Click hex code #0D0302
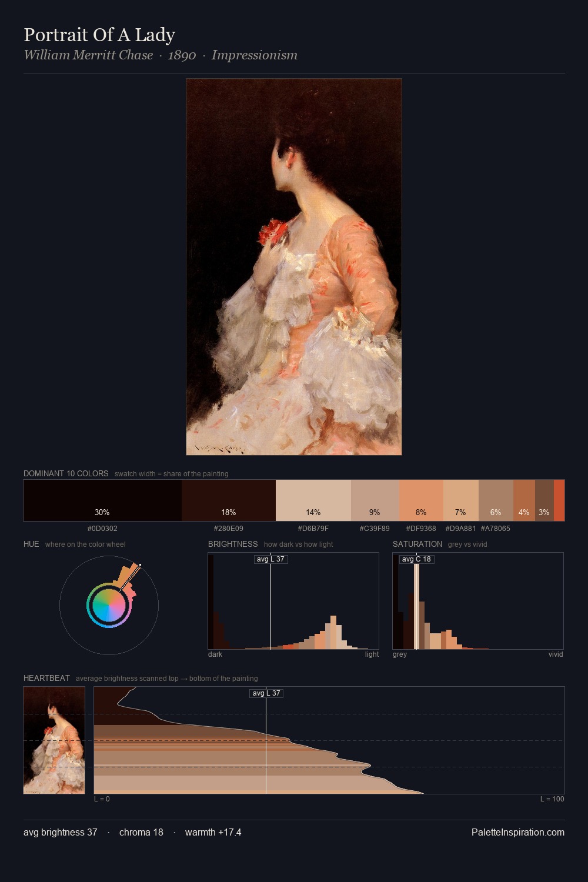Viewport: 588px width, 882px height. 102,529
